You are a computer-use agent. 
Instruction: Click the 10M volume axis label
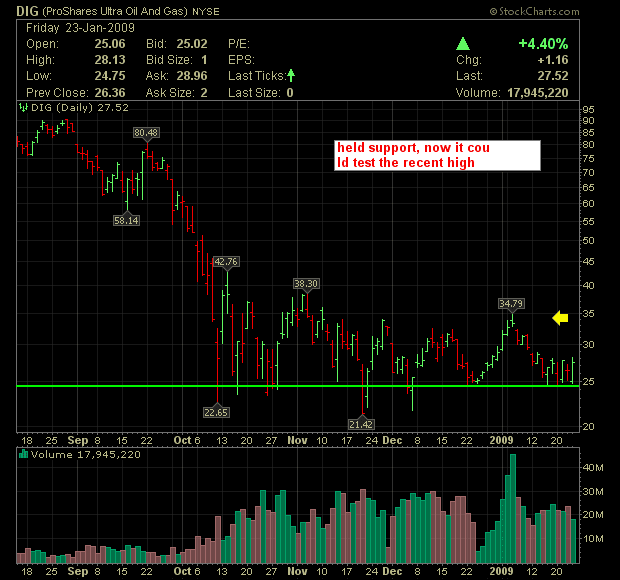[593, 538]
